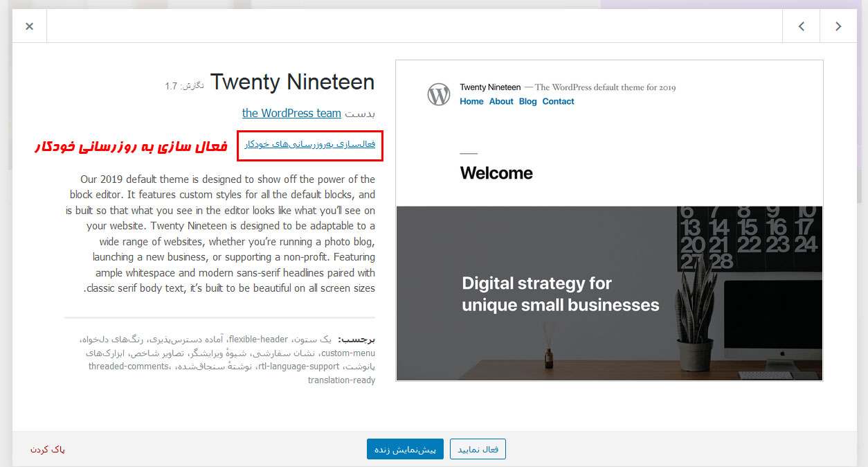Image resolution: width=868 pixels, height=467 pixels.
Task: Click the Twenty Nineteen site name in preview
Action: pos(490,87)
